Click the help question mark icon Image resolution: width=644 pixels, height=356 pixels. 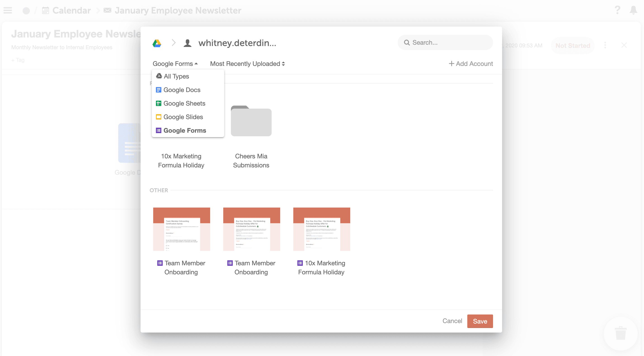(x=617, y=10)
